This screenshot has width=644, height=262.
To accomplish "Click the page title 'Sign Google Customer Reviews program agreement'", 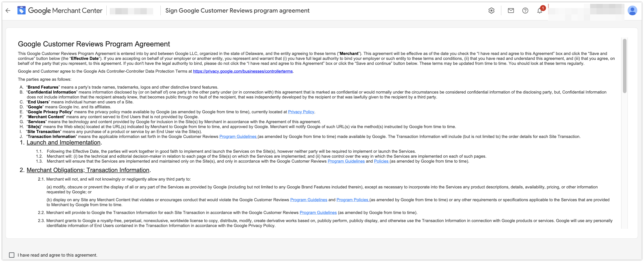I will (237, 11).
